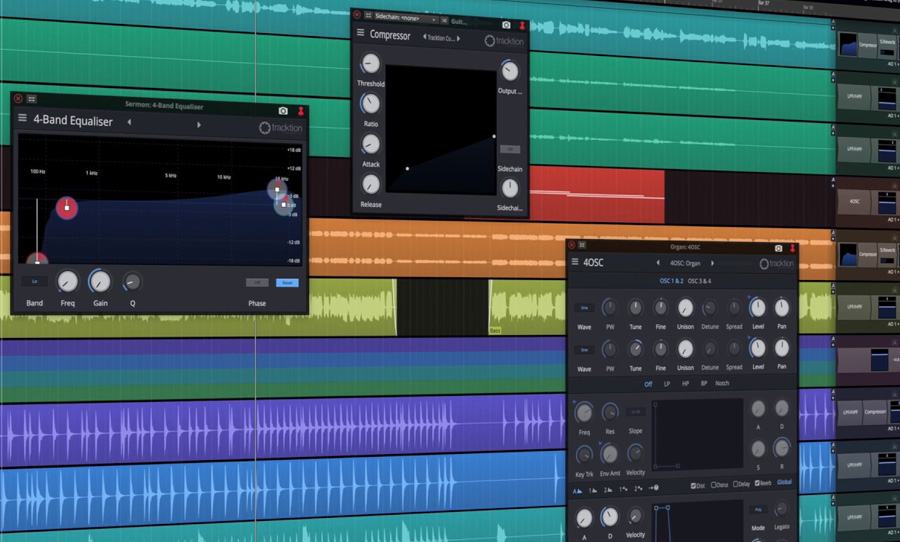Click the Tracktion Co... preset name in Compressor
The image size is (900, 542).
[441, 38]
